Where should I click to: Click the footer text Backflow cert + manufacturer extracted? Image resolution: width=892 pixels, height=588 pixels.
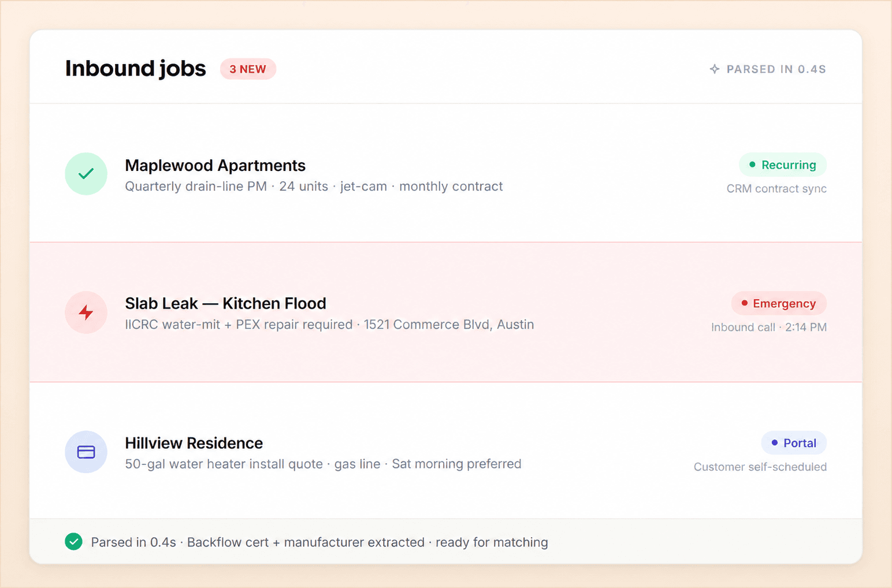tap(306, 542)
